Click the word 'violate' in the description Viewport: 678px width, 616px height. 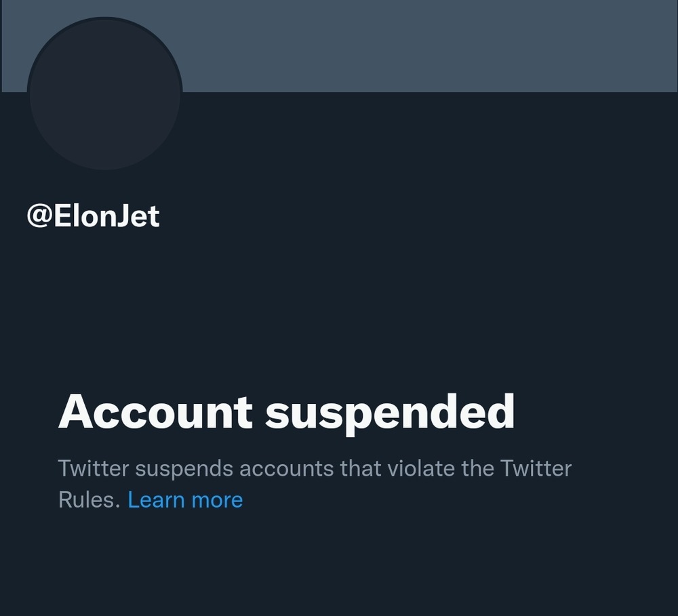409,468
